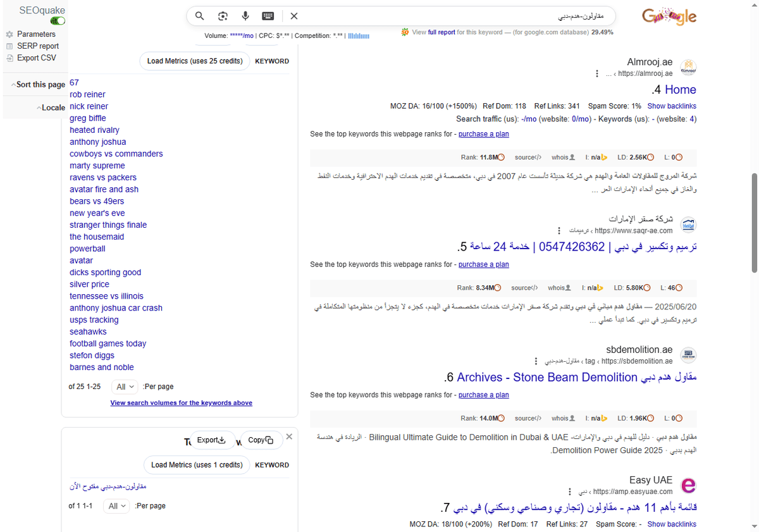Open Google Lens search-by-image icon

(x=223, y=16)
